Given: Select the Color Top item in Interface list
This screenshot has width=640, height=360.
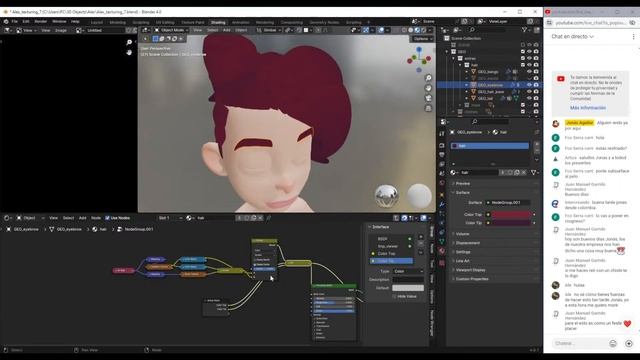Looking at the screenshot, I should pyautogui.click(x=392, y=253).
